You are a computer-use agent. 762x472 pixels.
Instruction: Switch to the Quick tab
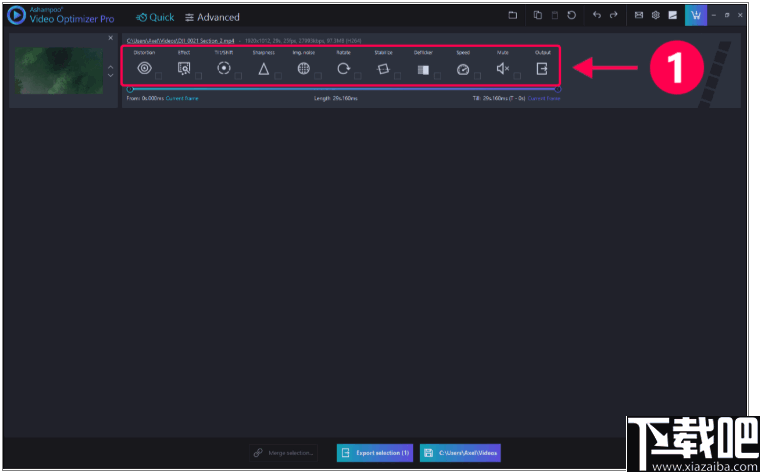[155, 17]
